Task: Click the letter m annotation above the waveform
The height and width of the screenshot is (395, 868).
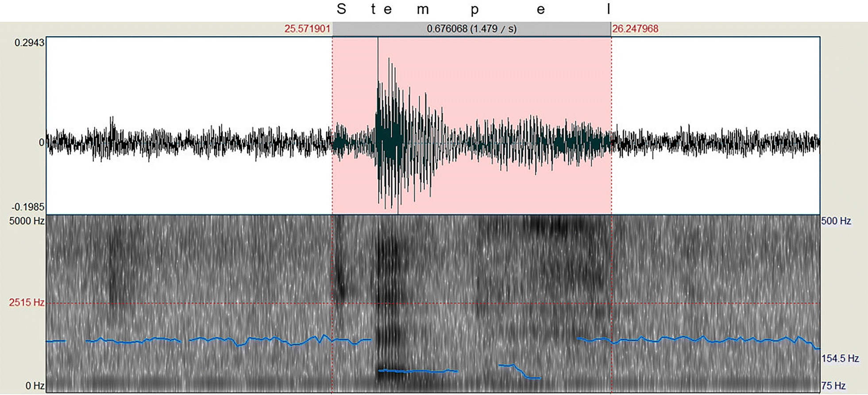Action: coord(423,10)
